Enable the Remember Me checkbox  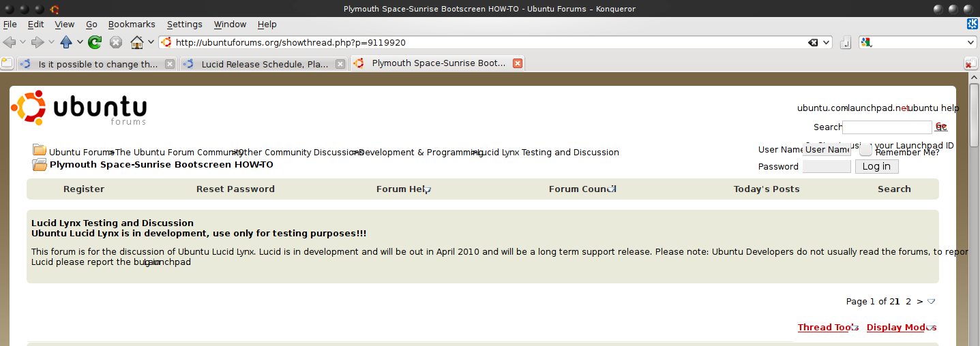pyautogui.click(x=865, y=151)
